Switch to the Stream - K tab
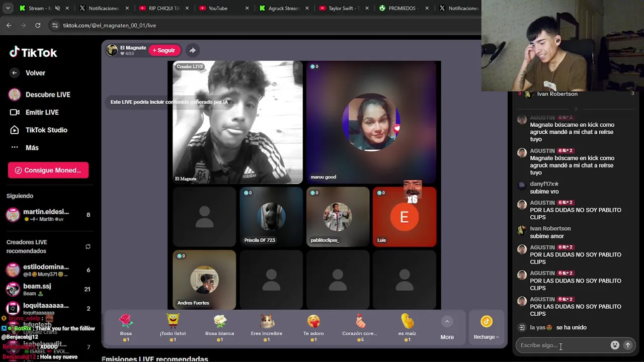644x362 pixels. (x=39, y=8)
